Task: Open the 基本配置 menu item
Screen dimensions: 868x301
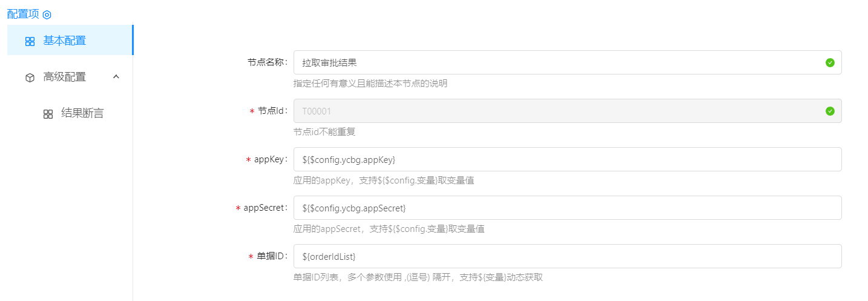Action: [64, 41]
